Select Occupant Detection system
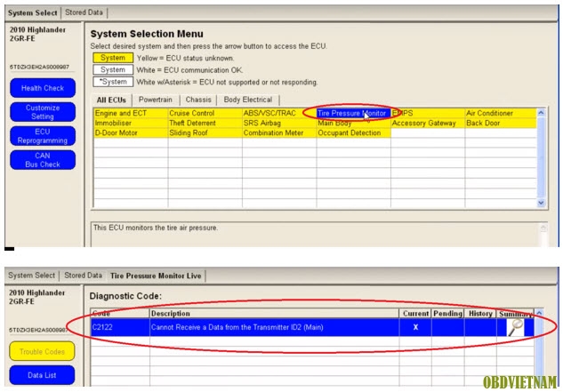 pyautogui.click(x=354, y=132)
